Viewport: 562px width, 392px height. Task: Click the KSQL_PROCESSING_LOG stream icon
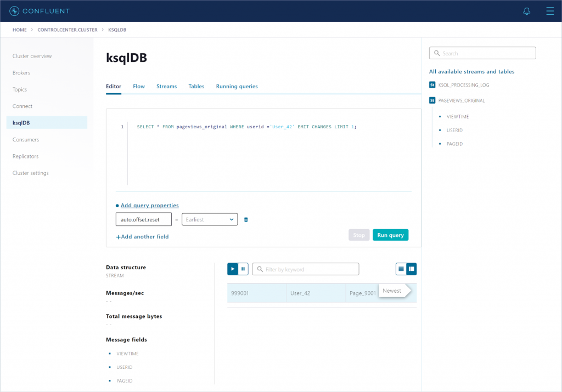click(x=432, y=85)
